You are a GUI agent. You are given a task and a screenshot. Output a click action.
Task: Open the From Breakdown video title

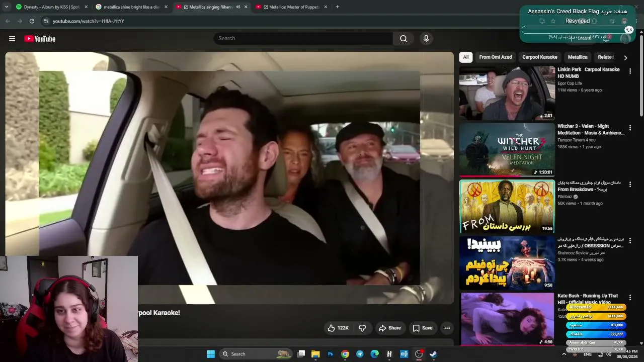tap(589, 186)
